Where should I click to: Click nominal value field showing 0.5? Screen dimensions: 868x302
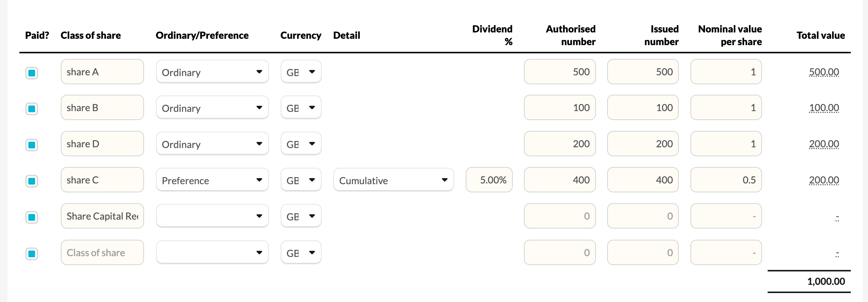(x=726, y=180)
